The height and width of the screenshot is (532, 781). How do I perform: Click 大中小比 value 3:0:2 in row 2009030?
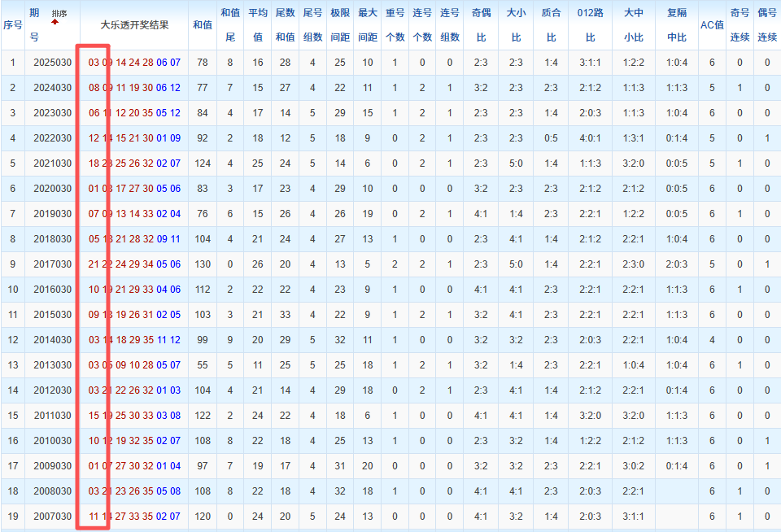click(634, 466)
